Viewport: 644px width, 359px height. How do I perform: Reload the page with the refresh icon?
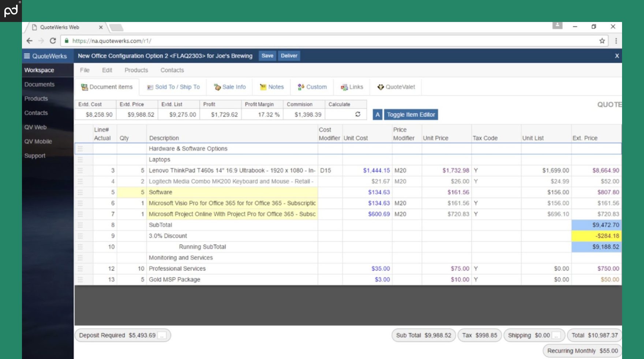tap(53, 41)
